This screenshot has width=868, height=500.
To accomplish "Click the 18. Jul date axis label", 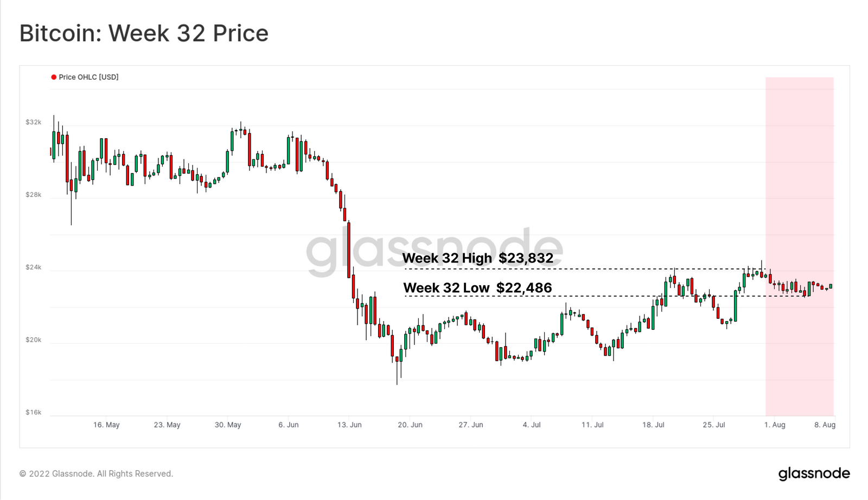I will click(653, 425).
